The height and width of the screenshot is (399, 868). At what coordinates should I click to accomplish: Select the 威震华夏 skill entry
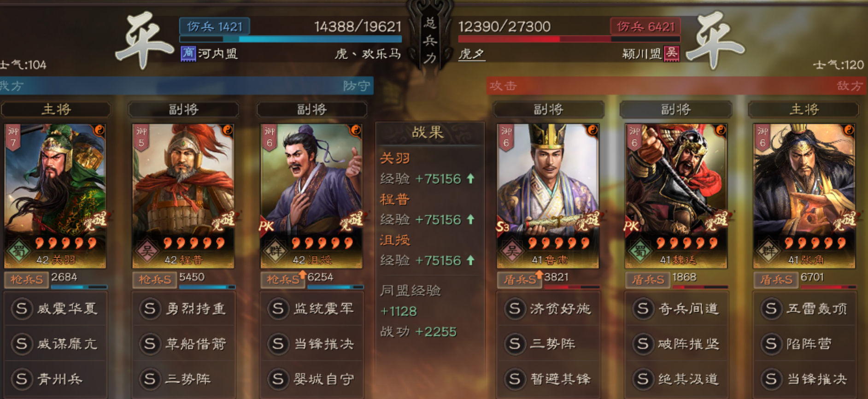tap(55, 308)
